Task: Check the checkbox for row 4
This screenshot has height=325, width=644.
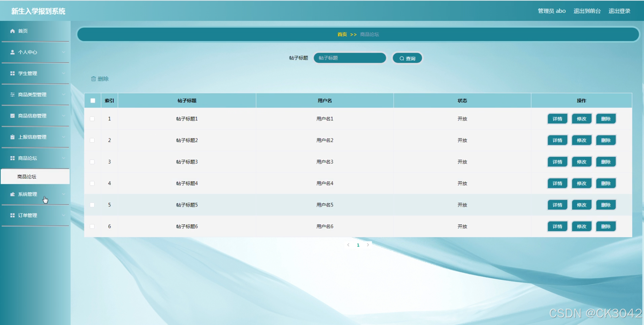Action: (x=92, y=183)
